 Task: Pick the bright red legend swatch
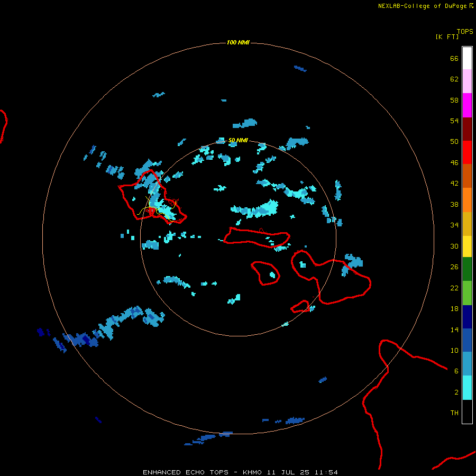[x=467, y=152]
